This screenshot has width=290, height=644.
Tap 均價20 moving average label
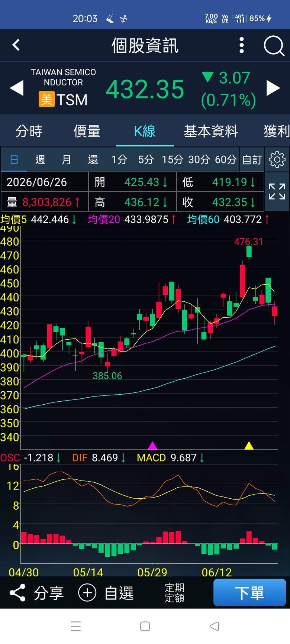pyautogui.click(x=104, y=219)
